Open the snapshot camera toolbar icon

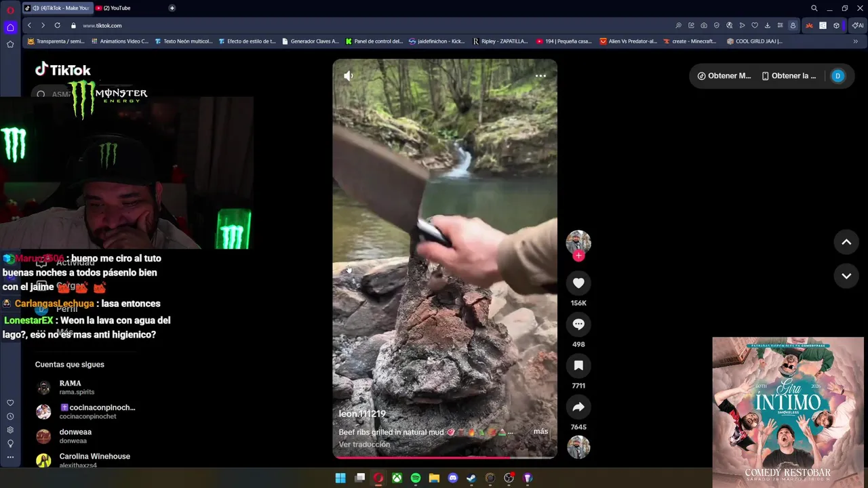click(704, 26)
